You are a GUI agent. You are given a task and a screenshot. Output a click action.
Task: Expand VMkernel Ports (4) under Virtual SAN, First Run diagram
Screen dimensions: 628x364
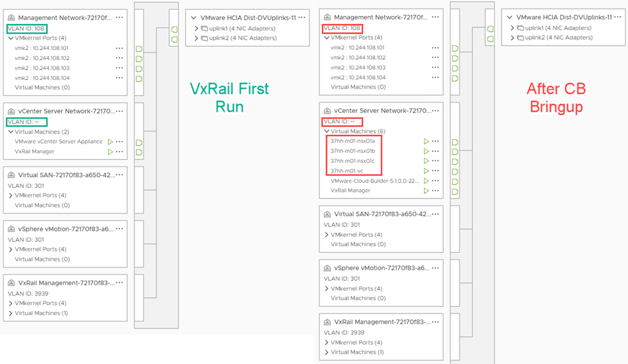(11, 195)
